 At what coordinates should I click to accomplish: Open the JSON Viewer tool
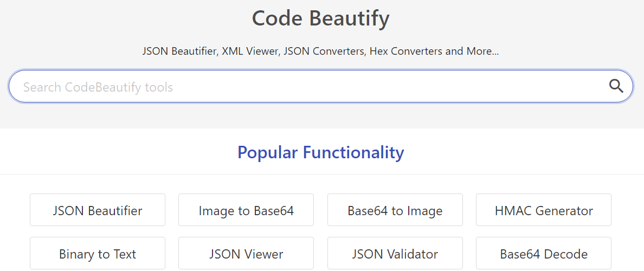246,254
